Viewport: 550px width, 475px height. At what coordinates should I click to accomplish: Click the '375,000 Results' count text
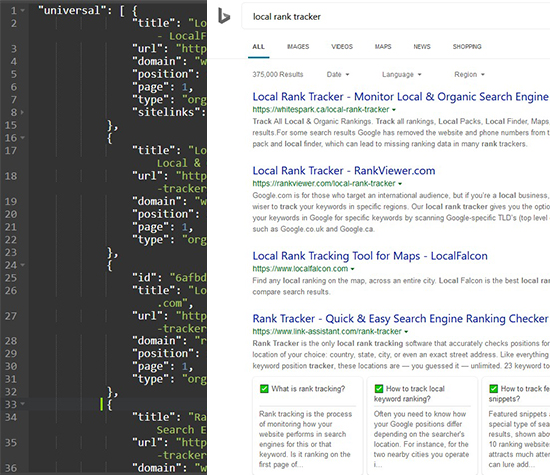point(278,74)
